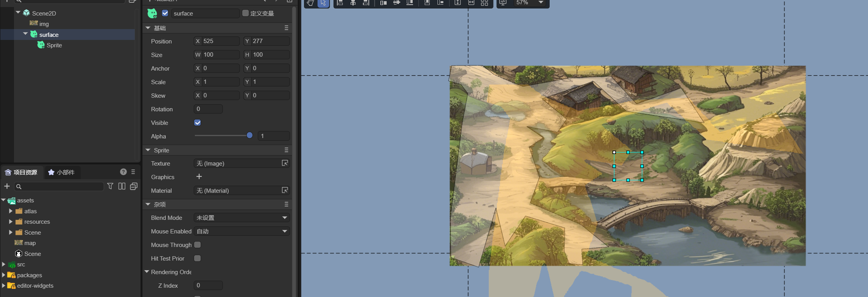Click the surface name field
This screenshot has height=297, width=868.
pos(205,14)
